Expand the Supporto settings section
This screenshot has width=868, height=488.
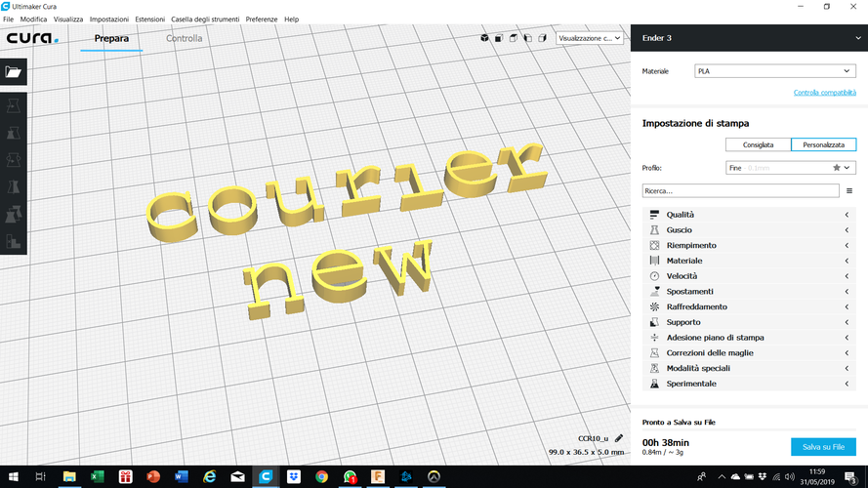point(749,322)
